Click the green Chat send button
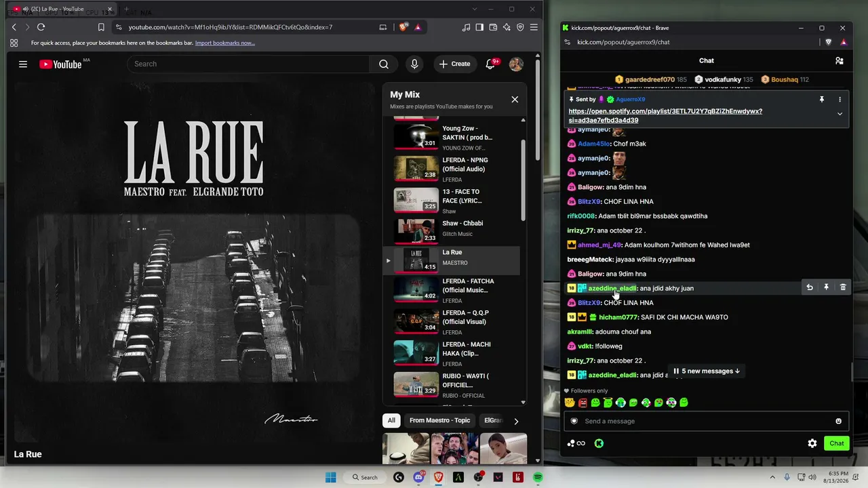The image size is (868, 488). click(x=837, y=443)
